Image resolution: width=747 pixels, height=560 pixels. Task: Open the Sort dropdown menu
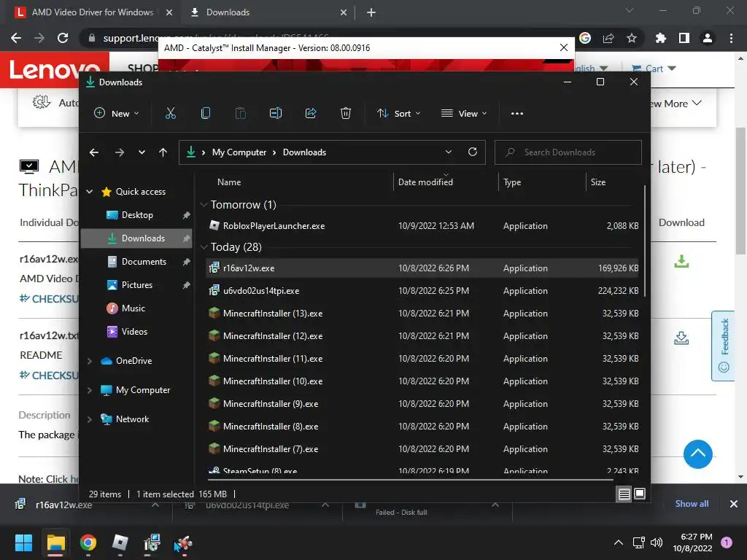(399, 113)
